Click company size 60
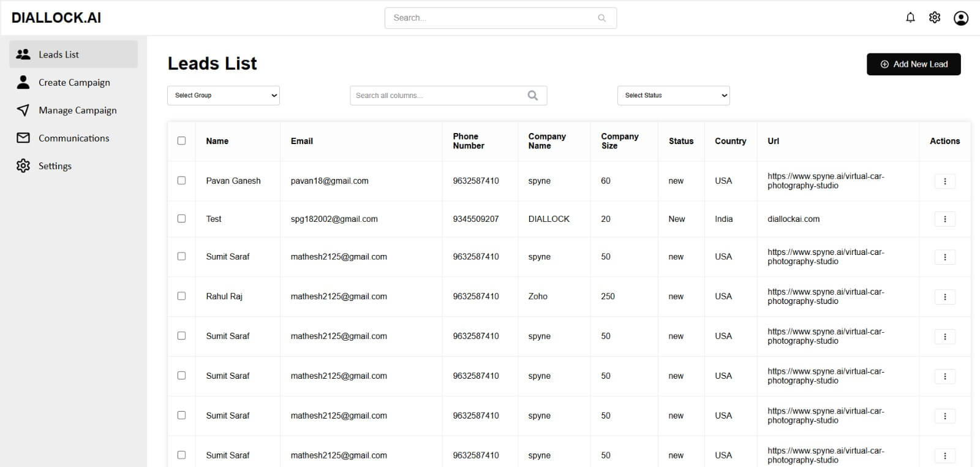 [606, 181]
